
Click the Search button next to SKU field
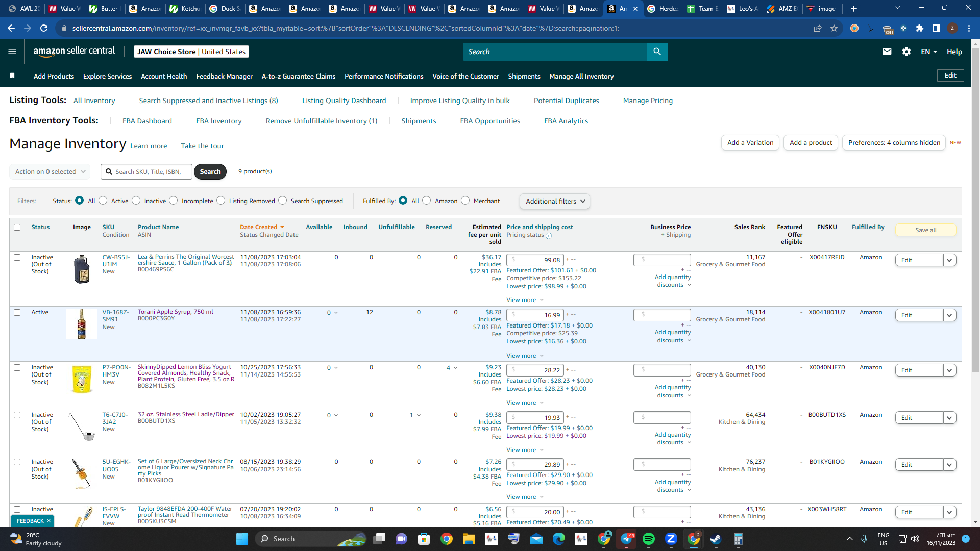[x=210, y=171]
